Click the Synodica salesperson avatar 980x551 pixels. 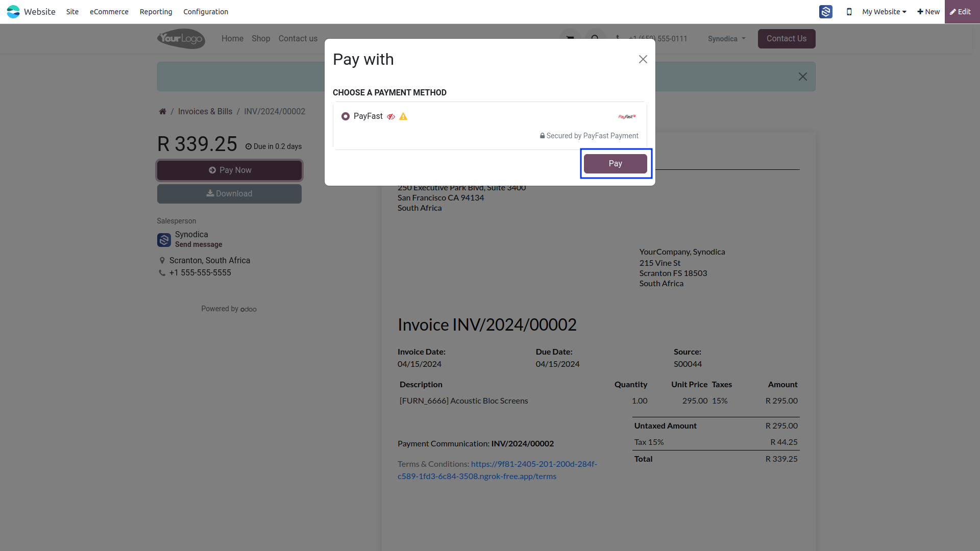pyautogui.click(x=164, y=240)
